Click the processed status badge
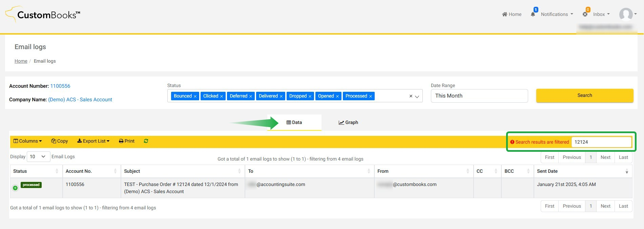The width and height of the screenshot is (644, 229). click(31, 185)
